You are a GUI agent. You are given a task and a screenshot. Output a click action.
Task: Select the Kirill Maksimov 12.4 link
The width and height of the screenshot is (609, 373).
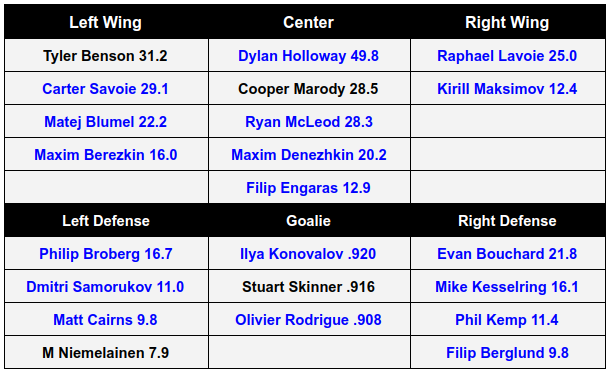pyautogui.click(x=507, y=89)
